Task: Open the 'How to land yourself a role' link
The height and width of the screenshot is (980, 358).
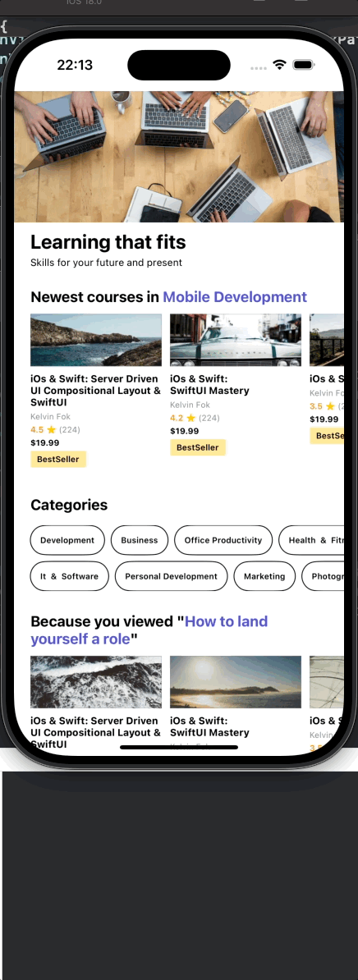Action: point(149,630)
